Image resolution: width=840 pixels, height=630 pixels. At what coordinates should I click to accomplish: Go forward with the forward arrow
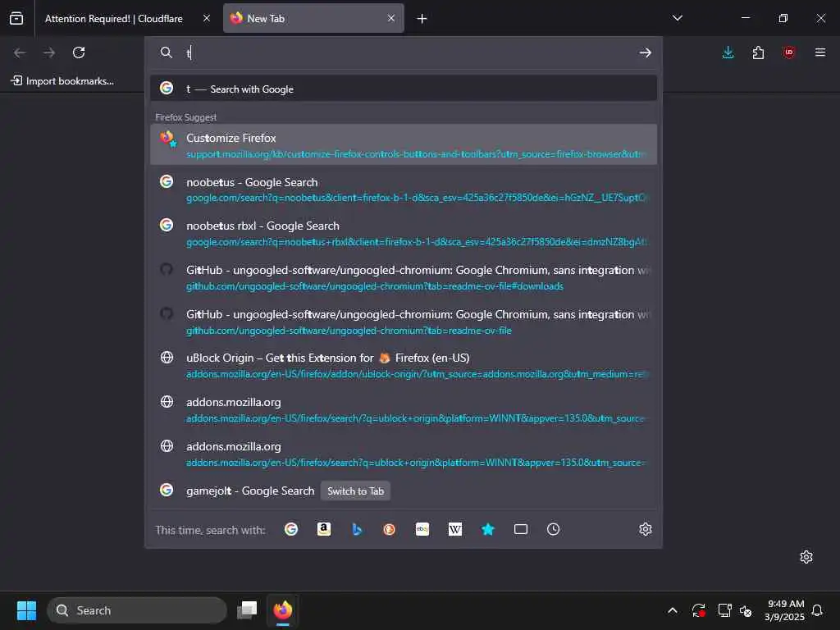click(49, 52)
